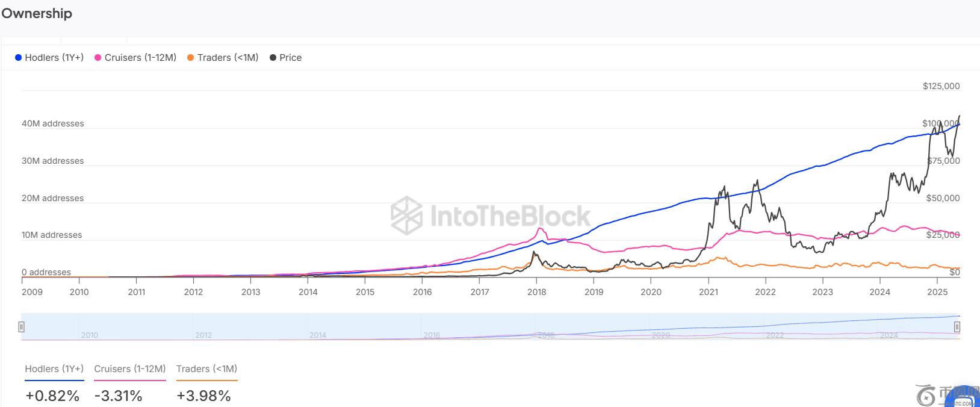The width and height of the screenshot is (980, 407).
Task: Click the 2021 label on the x-axis
Action: (709, 292)
